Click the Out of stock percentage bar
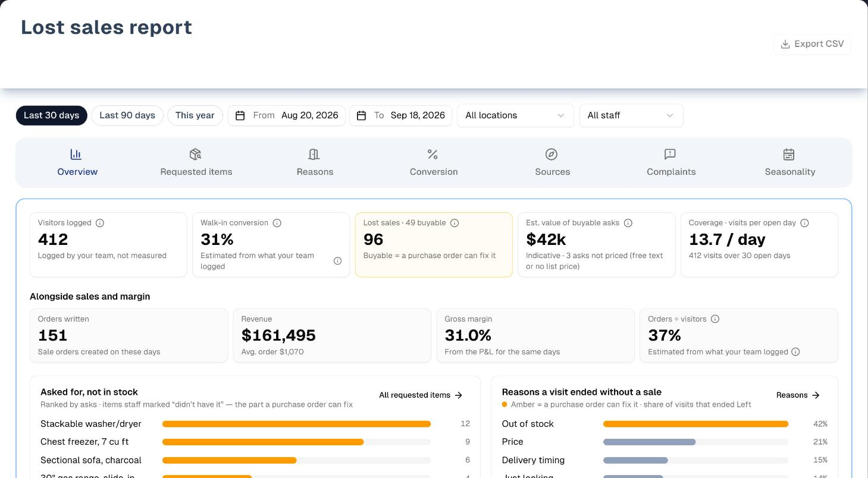 click(695, 424)
